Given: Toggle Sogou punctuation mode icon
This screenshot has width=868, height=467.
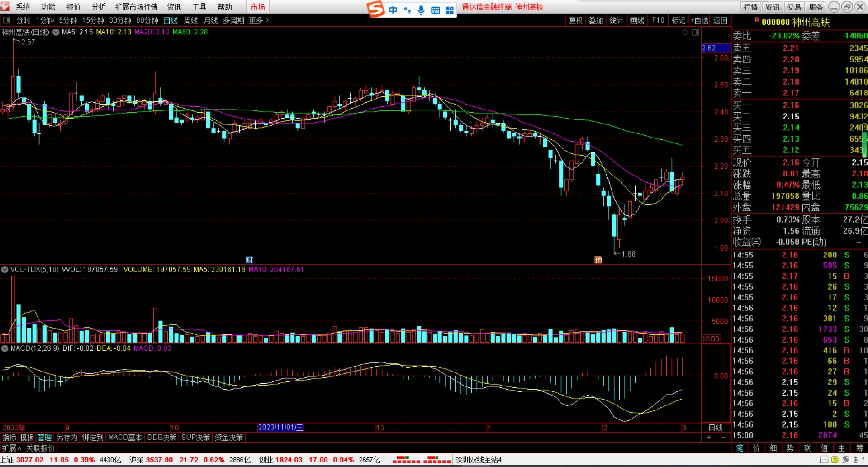Looking at the screenshot, I should (407, 10).
